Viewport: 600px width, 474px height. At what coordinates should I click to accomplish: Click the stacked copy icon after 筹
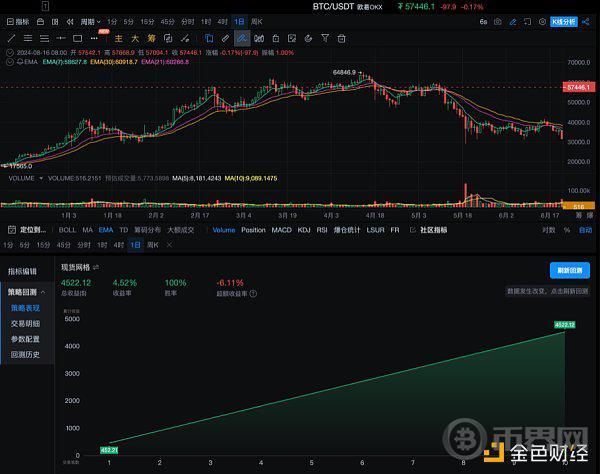tap(168, 38)
